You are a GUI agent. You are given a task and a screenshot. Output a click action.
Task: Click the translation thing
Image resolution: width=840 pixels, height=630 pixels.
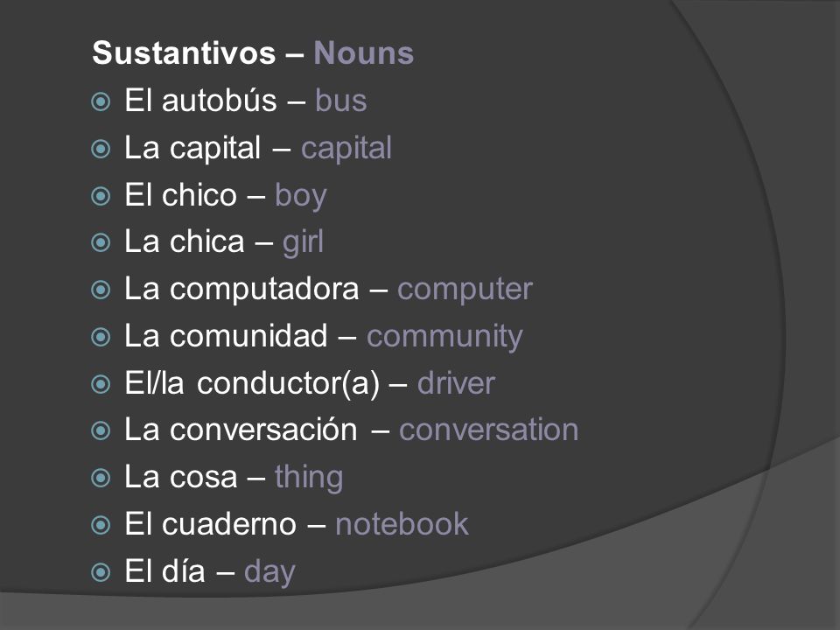tap(309, 478)
